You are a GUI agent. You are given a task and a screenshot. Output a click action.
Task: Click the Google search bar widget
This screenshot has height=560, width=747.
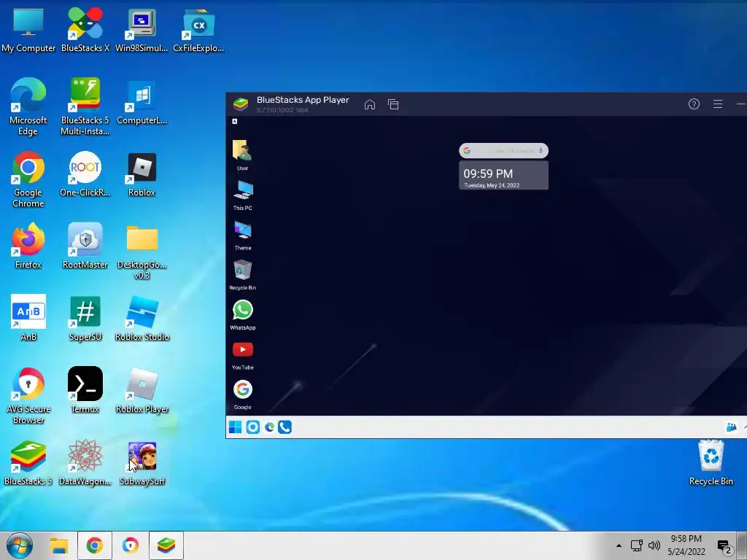503,150
